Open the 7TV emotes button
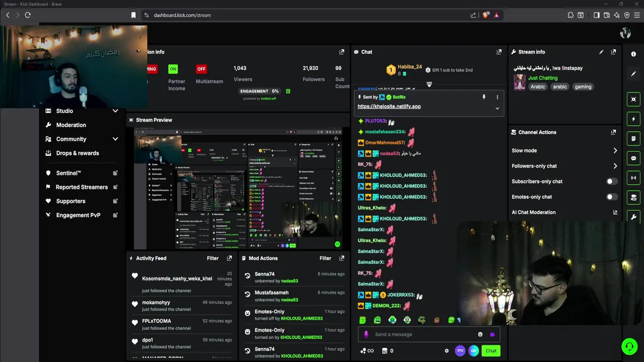This screenshot has height=362, width=644. [x=460, y=351]
